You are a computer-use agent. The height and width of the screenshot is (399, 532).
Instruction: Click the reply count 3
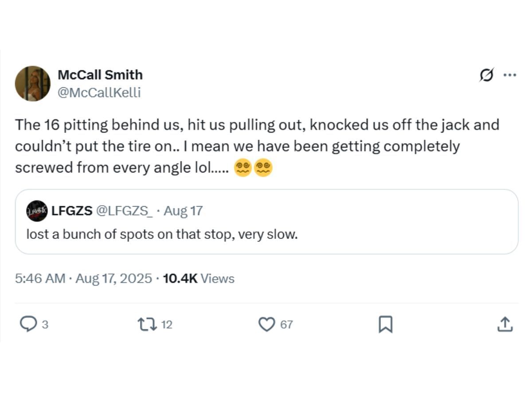tap(44, 325)
